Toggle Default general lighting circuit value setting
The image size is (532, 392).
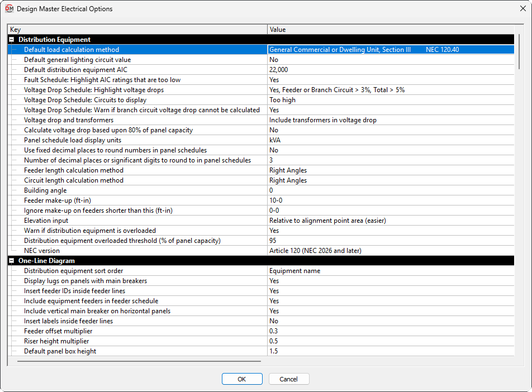390,60
